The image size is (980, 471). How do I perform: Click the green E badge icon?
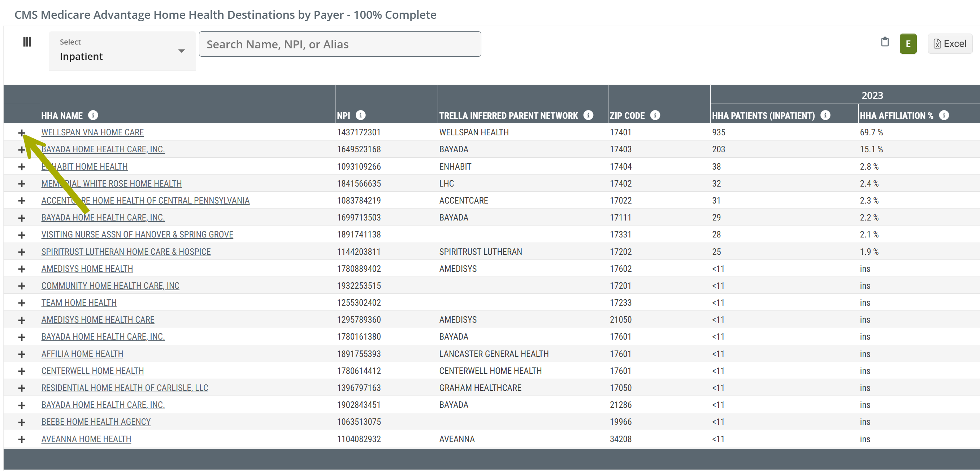[x=908, y=44]
